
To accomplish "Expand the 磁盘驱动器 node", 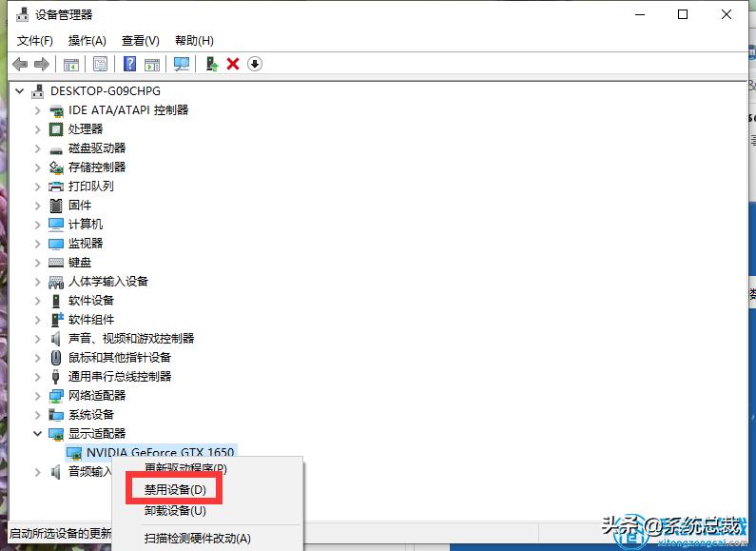I will [x=38, y=148].
